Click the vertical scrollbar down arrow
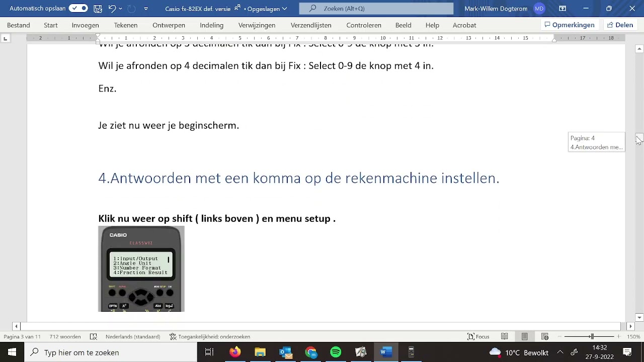This screenshot has height=362, width=644. (x=639, y=317)
